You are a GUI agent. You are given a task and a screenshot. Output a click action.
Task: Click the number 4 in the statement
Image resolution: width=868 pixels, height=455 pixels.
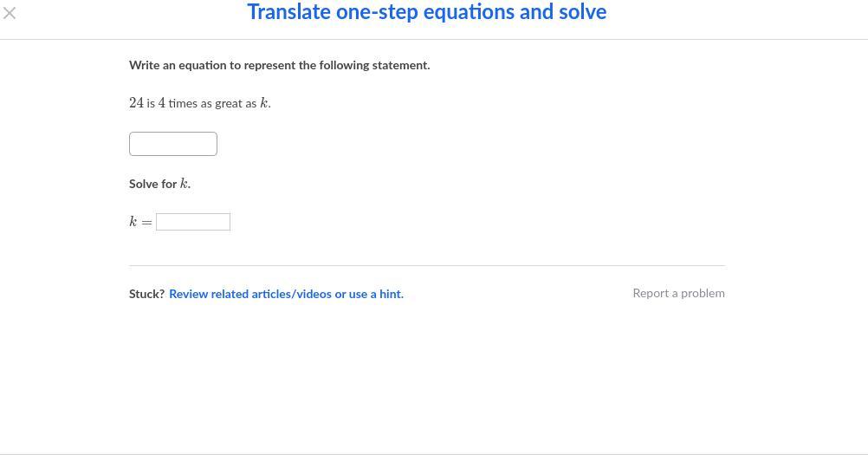[x=162, y=103]
